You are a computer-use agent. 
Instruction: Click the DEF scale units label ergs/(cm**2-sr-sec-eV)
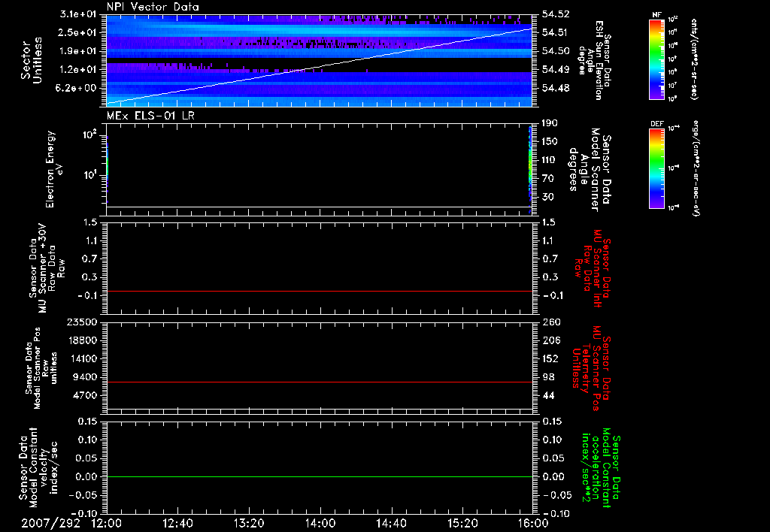694,168
